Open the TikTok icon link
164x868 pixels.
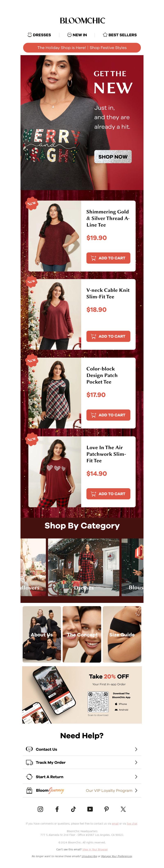(x=73, y=809)
